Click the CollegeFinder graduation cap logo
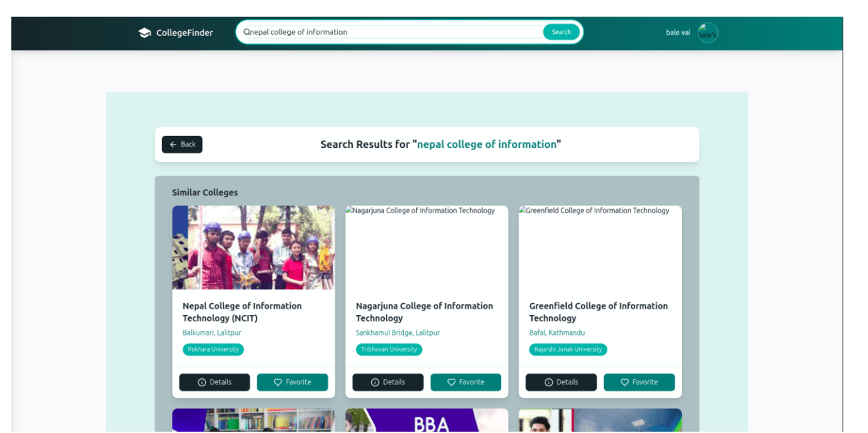 [145, 32]
